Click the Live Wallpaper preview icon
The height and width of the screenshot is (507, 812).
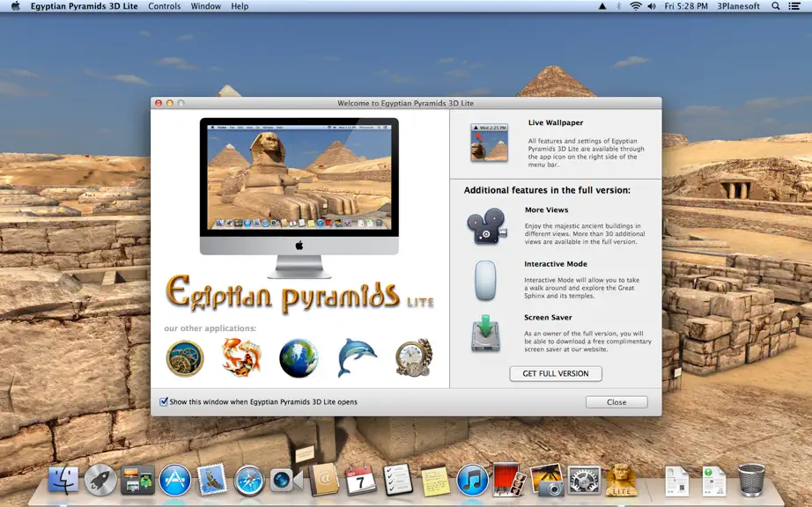pos(489,143)
